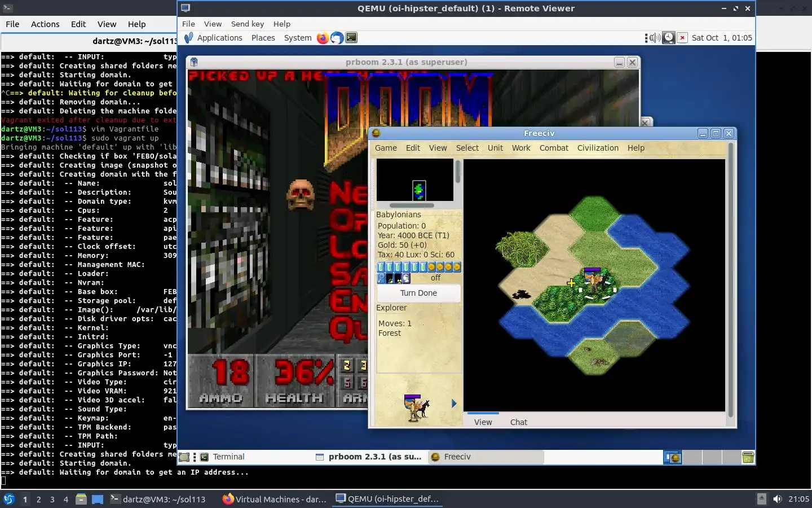Switch to Virtual Machines Firefox task
This screenshot has height=508, width=812.
(275, 499)
